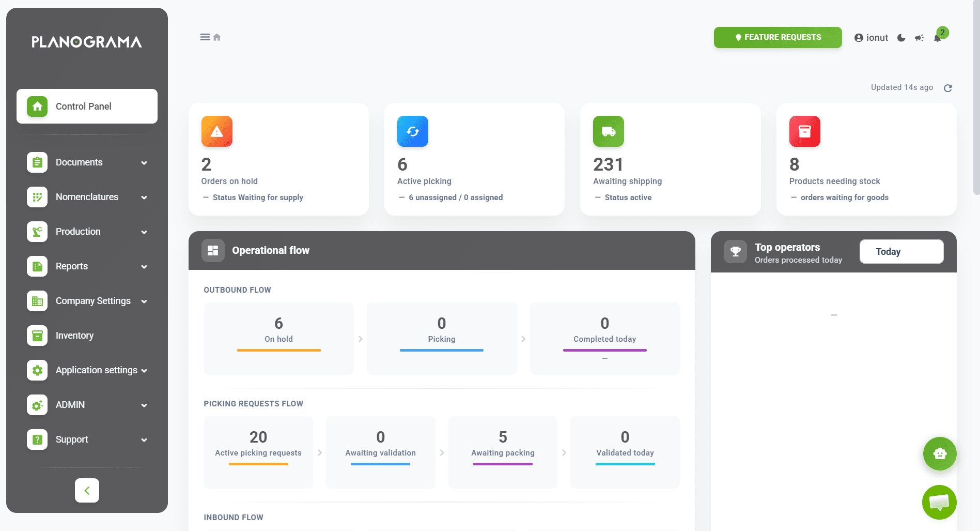The height and width of the screenshot is (531, 980).
Task: Open the On hold outbound card
Action: 279,339
